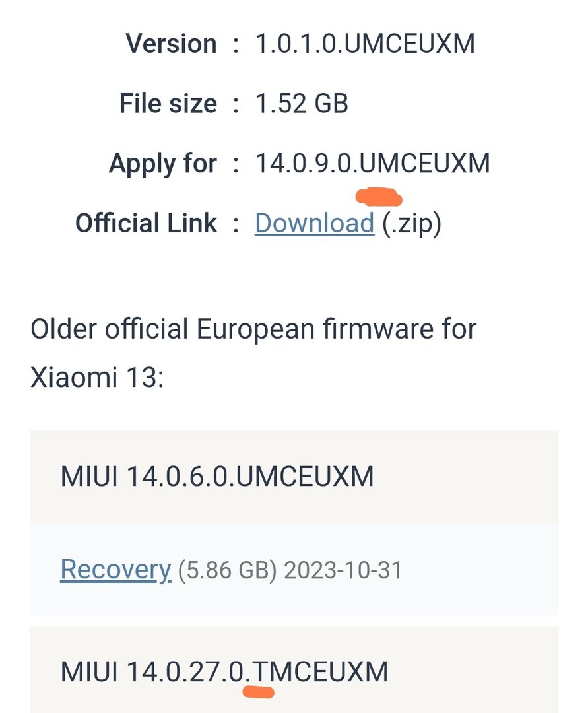Click the orange underline beneath TMCEUXM

coord(258,692)
